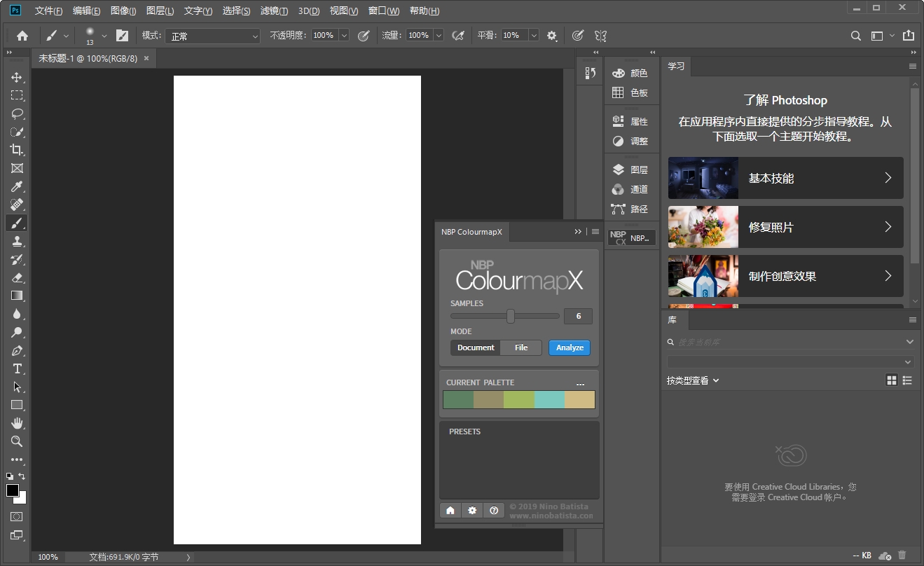Set ColourmapX mode to File
Screen dimensions: 924x566
pyautogui.click(x=521, y=347)
